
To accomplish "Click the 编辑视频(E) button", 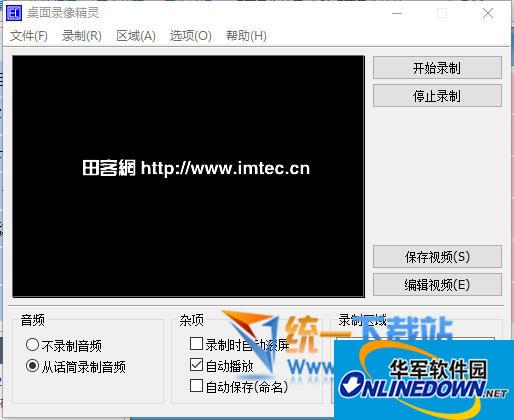I will click(437, 285).
